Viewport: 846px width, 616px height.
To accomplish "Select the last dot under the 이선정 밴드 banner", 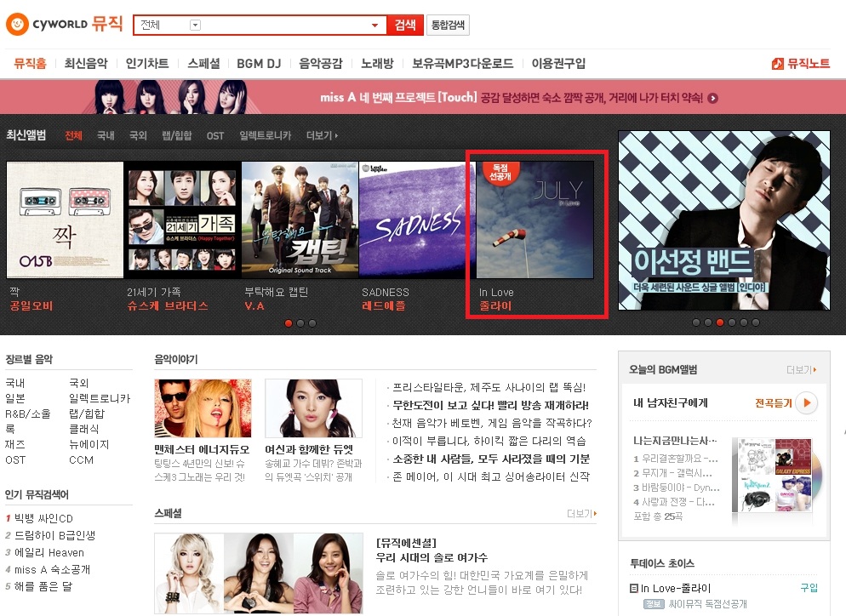I will [756, 322].
